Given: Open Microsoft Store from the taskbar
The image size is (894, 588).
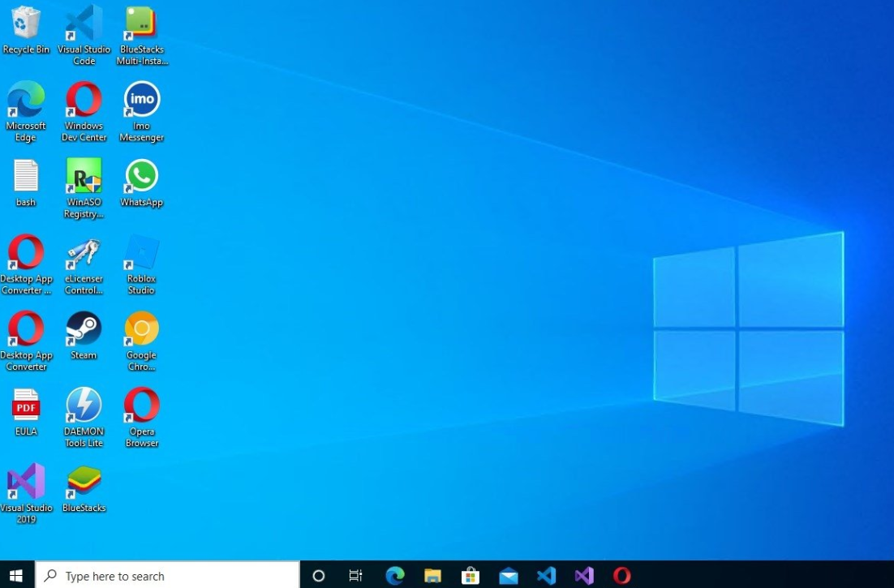Looking at the screenshot, I should (471, 576).
